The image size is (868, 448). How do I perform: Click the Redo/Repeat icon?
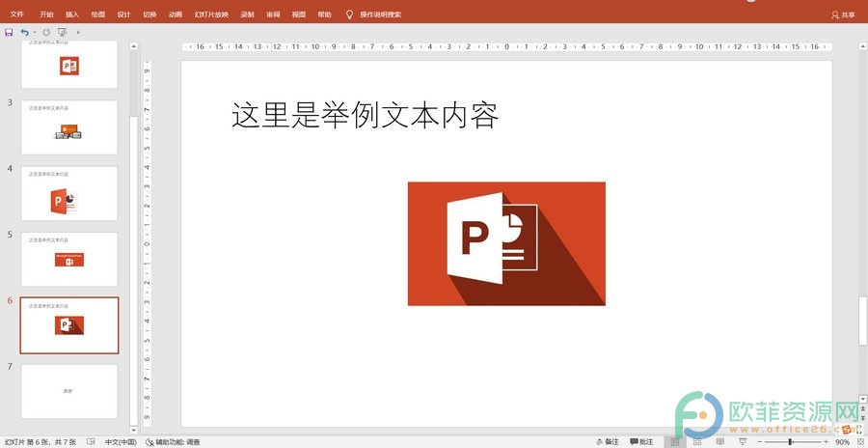click(46, 33)
